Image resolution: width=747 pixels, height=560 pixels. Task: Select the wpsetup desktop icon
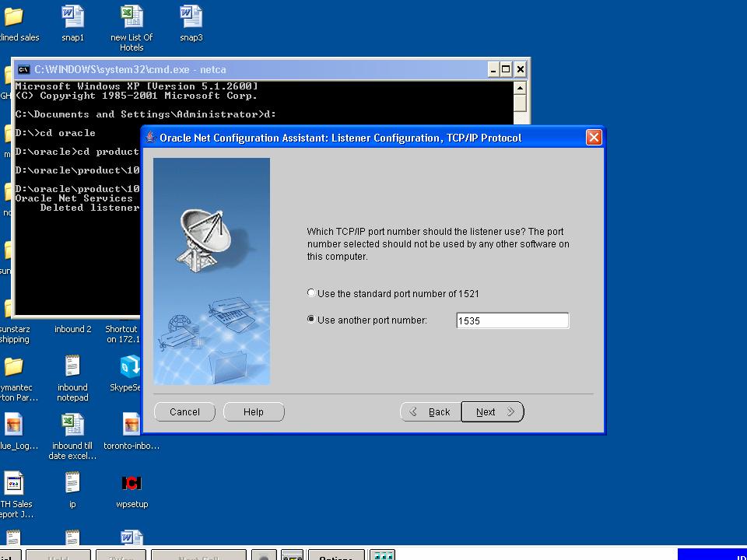pyautogui.click(x=132, y=483)
